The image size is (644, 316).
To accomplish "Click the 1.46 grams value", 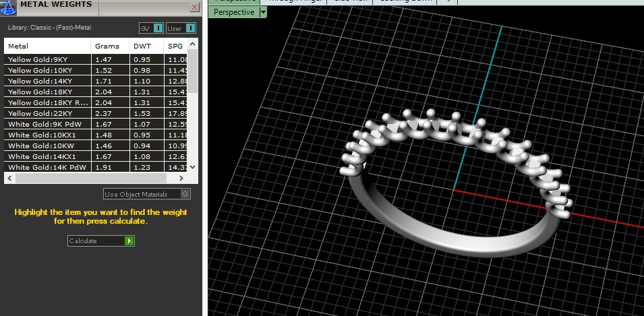I will (103, 146).
